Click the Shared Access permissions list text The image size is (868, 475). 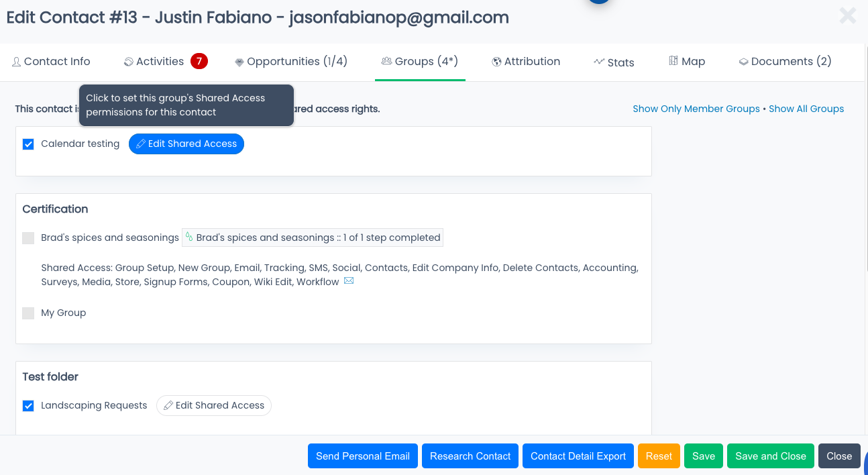tap(339, 274)
